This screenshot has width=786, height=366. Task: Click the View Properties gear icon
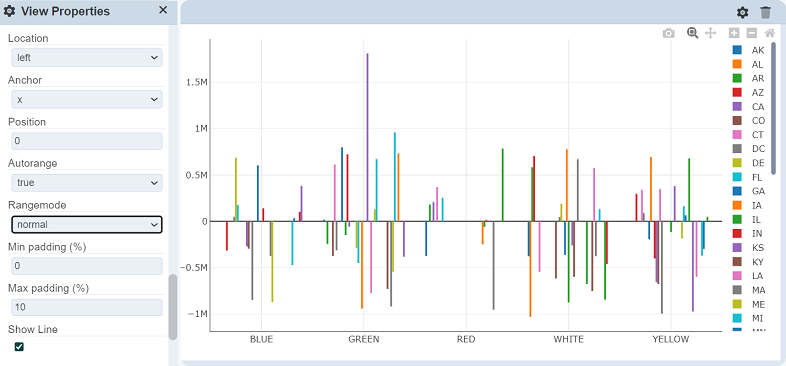[10, 12]
